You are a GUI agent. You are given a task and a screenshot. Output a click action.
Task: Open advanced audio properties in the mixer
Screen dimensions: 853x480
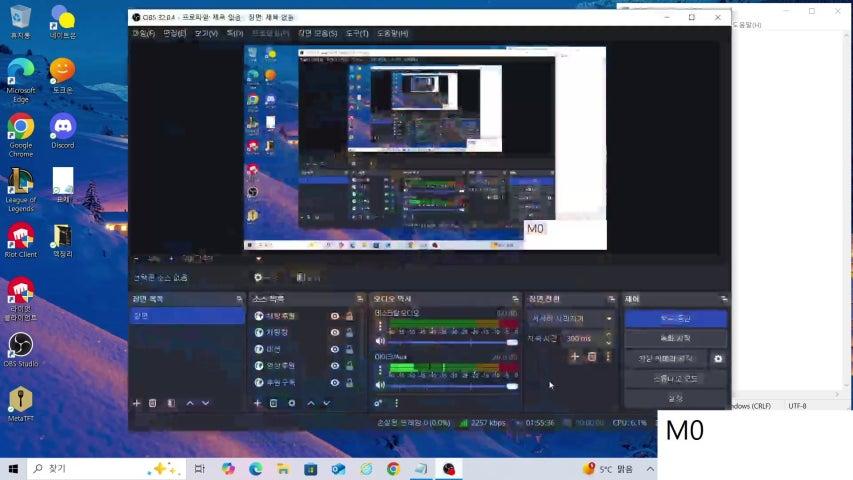click(379, 403)
